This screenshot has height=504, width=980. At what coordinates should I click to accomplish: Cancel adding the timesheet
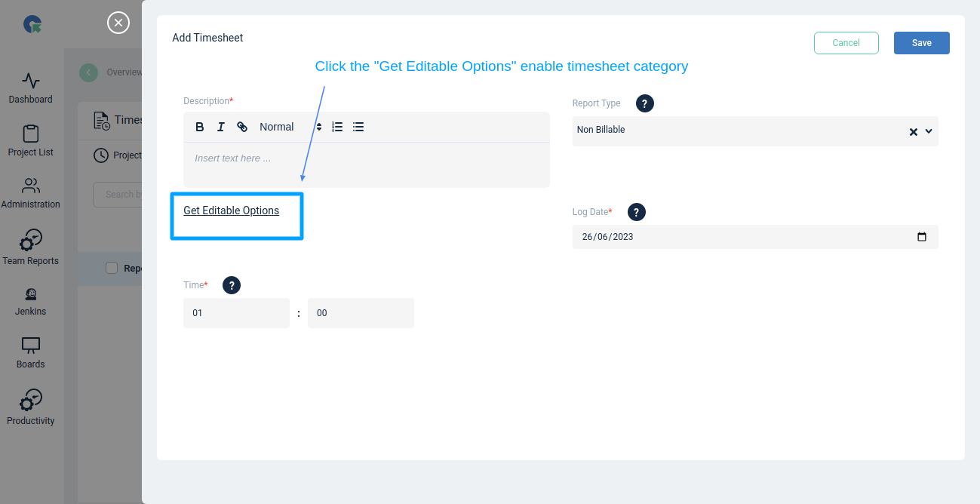846,43
